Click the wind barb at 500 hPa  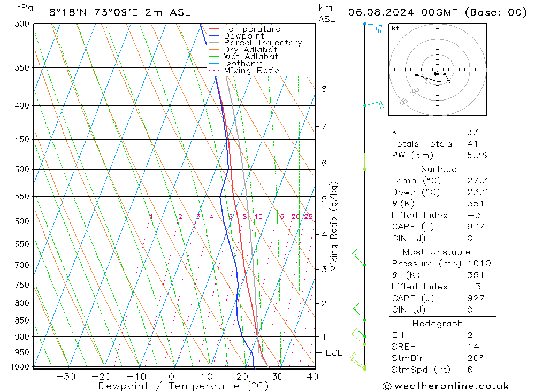pos(368,161)
